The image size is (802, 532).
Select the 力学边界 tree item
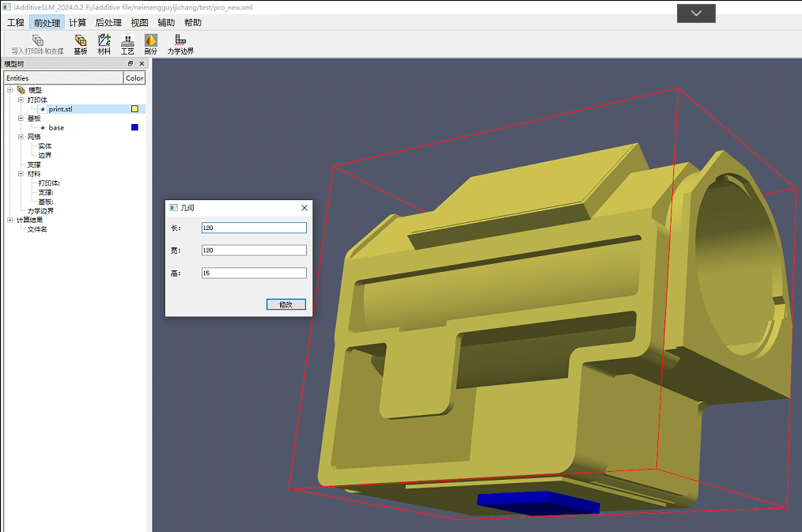click(x=40, y=210)
